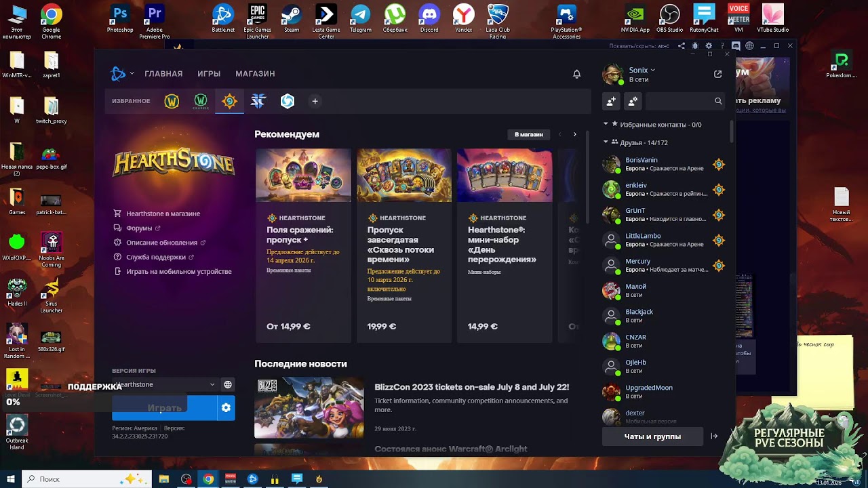The height and width of the screenshot is (488, 868).
Task: Open Поля сражений пропуск card image
Action: pos(303,176)
